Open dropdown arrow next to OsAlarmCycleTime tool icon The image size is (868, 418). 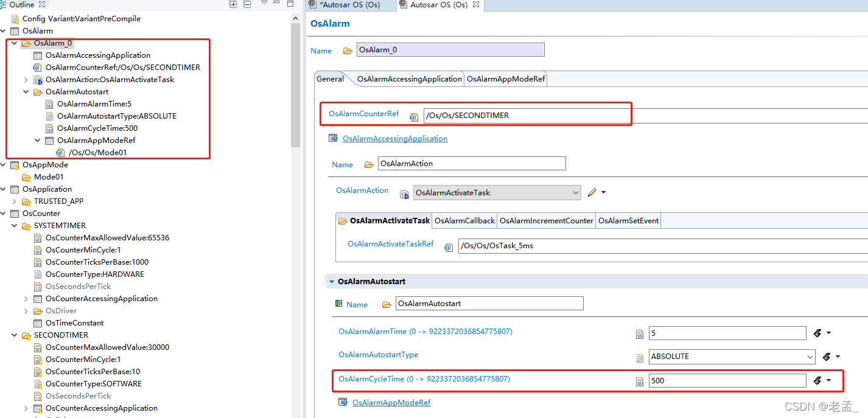click(828, 380)
